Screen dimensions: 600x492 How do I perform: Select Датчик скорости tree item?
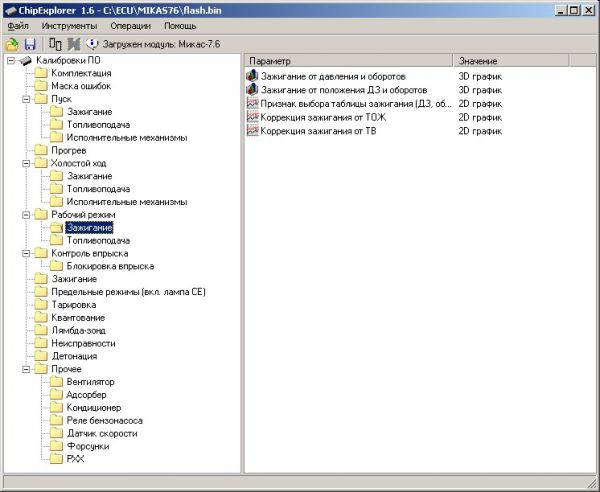pos(102,433)
